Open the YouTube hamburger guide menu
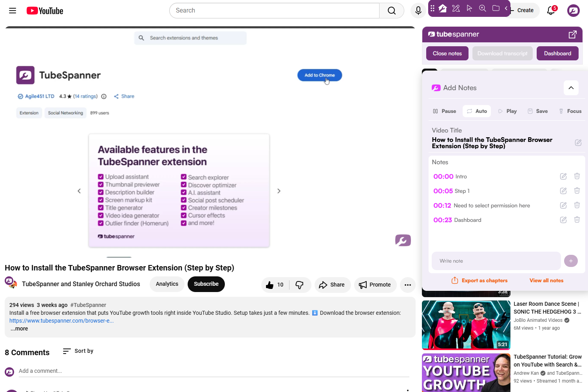This screenshot has width=588, height=392. pyautogui.click(x=13, y=11)
